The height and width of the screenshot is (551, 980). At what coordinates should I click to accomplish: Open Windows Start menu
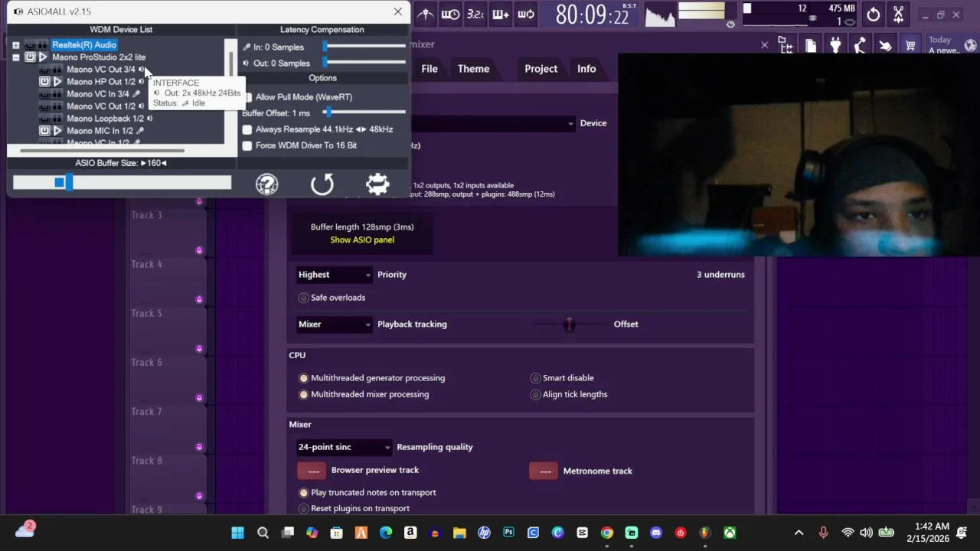pos(237,533)
